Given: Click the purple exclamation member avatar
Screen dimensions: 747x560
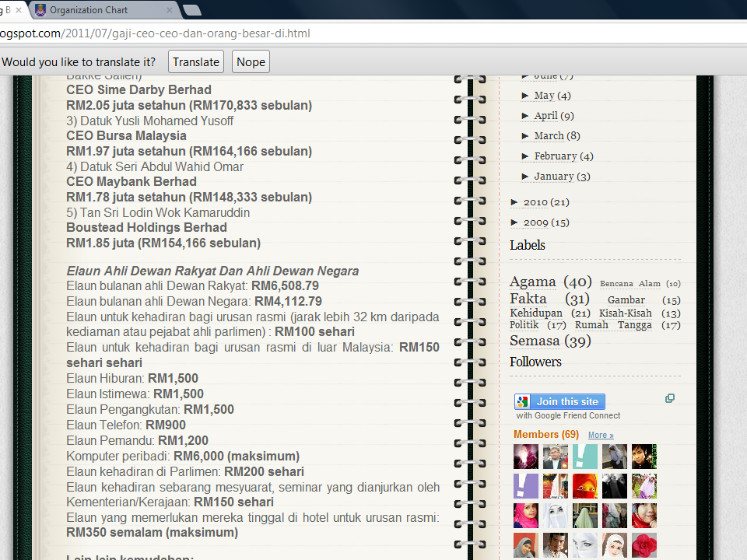Looking at the screenshot, I should 526,486.
